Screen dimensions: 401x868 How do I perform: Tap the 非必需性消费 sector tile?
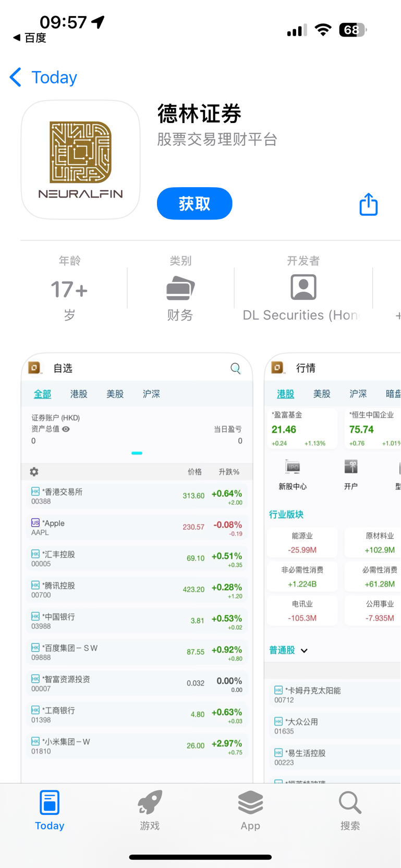[x=302, y=577]
